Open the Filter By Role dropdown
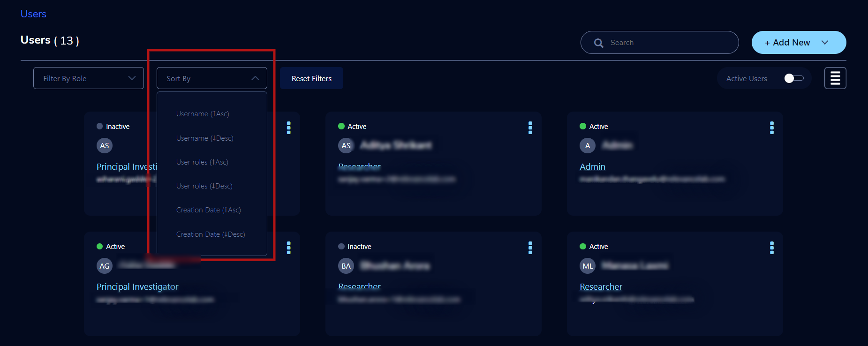 pos(89,78)
